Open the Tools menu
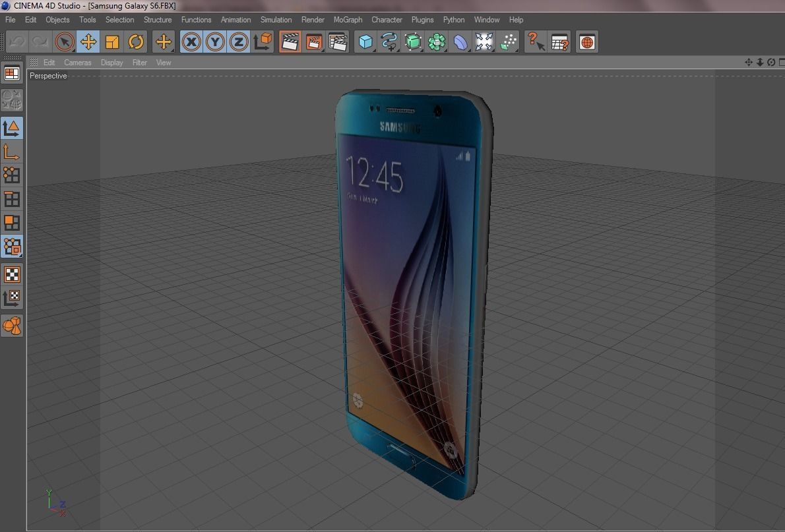The width and height of the screenshot is (785, 532). point(87,20)
